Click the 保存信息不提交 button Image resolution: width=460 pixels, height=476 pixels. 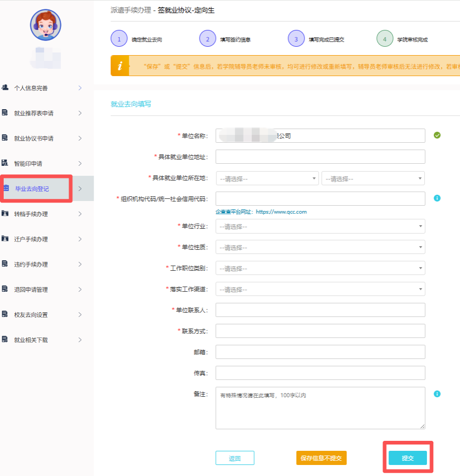point(321,458)
